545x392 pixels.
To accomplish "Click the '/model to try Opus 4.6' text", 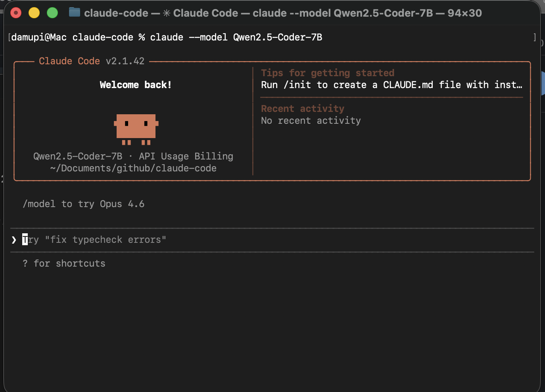I will click(x=84, y=204).
